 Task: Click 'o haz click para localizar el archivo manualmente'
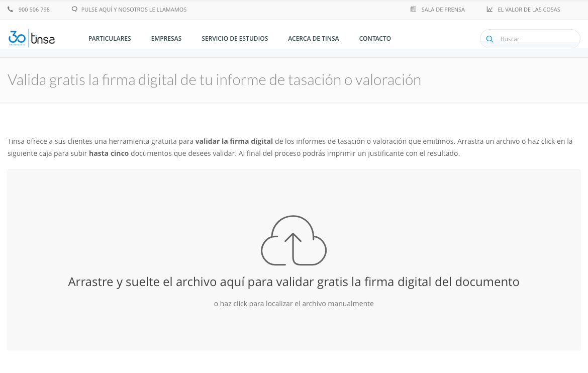click(293, 304)
